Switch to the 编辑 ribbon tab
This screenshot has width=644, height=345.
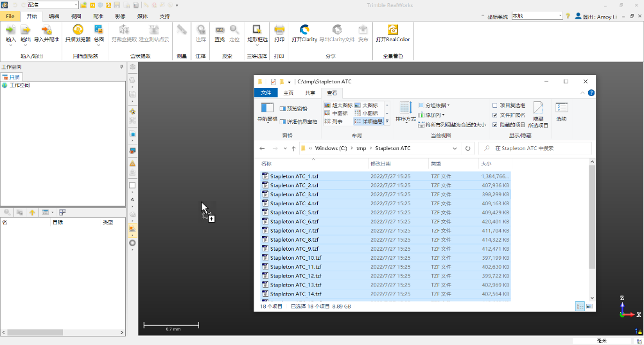coord(54,16)
